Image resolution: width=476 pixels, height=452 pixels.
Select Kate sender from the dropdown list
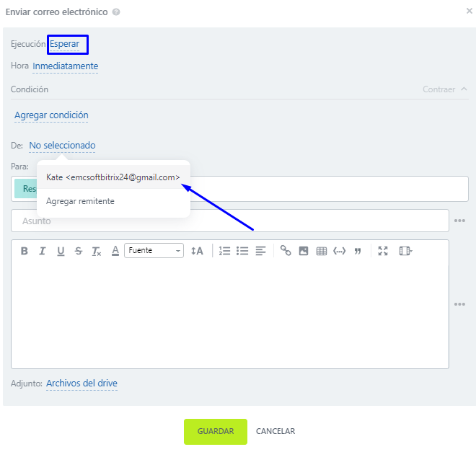coord(113,177)
